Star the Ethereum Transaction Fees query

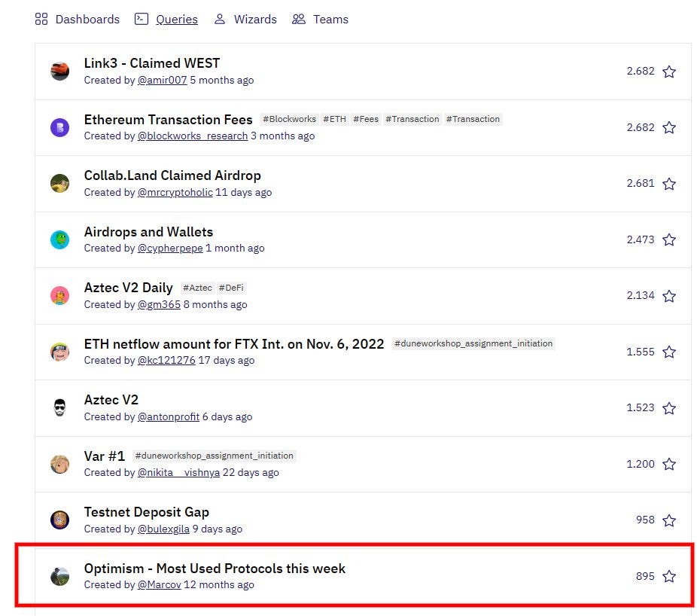(x=669, y=128)
